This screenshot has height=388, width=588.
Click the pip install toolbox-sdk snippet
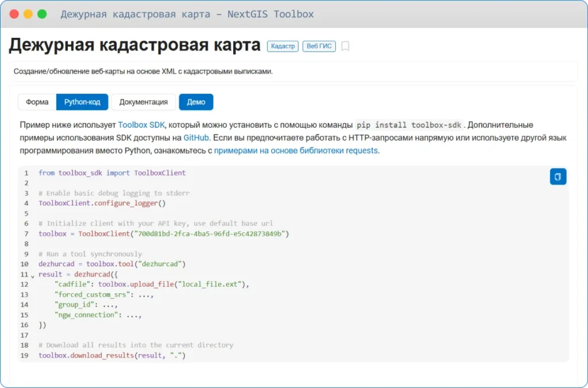(x=408, y=124)
